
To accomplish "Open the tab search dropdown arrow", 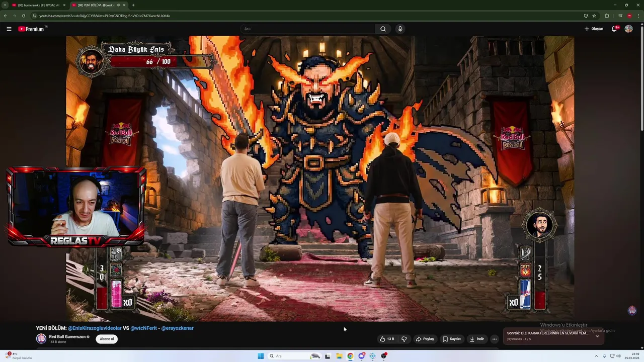I will (5, 5).
